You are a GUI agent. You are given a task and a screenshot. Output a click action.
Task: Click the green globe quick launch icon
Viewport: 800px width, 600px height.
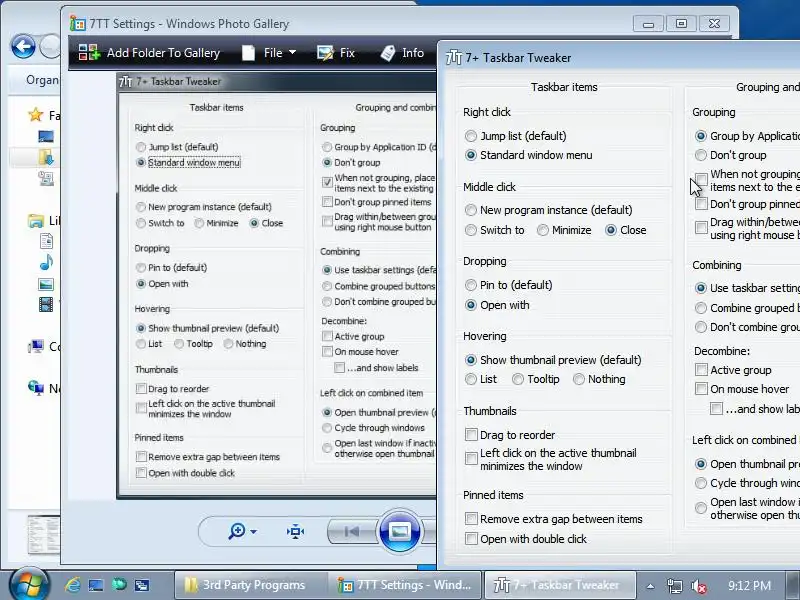119,584
